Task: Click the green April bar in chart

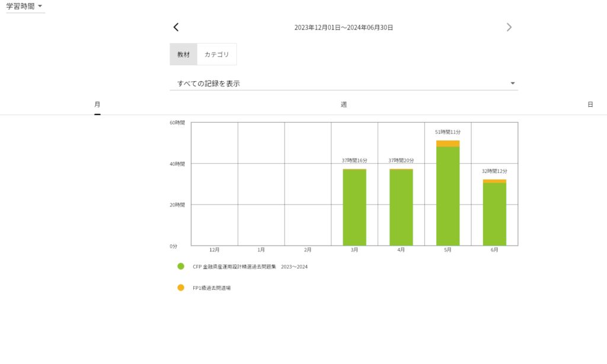Action: (x=401, y=207)
